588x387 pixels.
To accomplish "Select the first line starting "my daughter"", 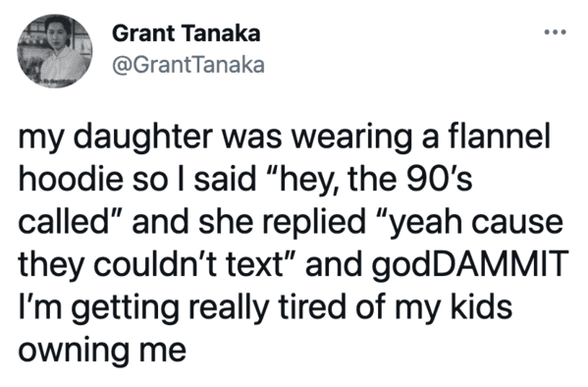I will [x=285, y=137].
